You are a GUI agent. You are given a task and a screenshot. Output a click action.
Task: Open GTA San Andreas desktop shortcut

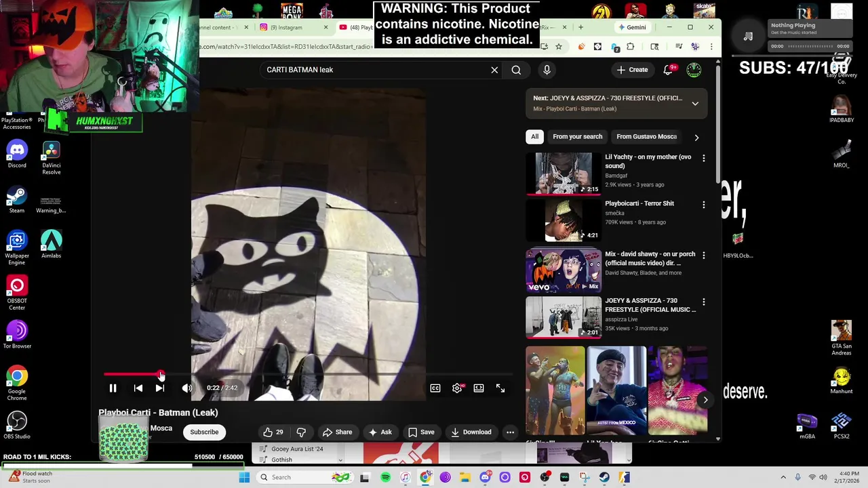[x=842, y=338]
